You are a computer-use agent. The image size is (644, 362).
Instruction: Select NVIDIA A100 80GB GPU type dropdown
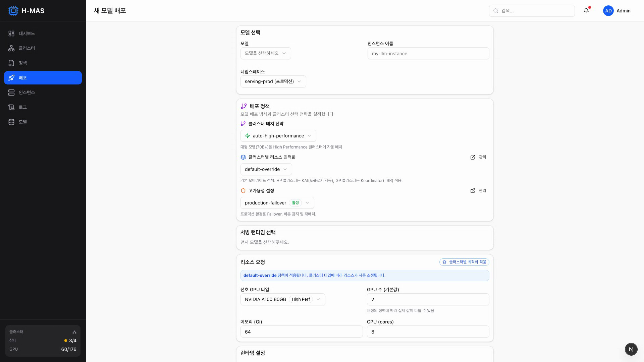coord(283,299)
